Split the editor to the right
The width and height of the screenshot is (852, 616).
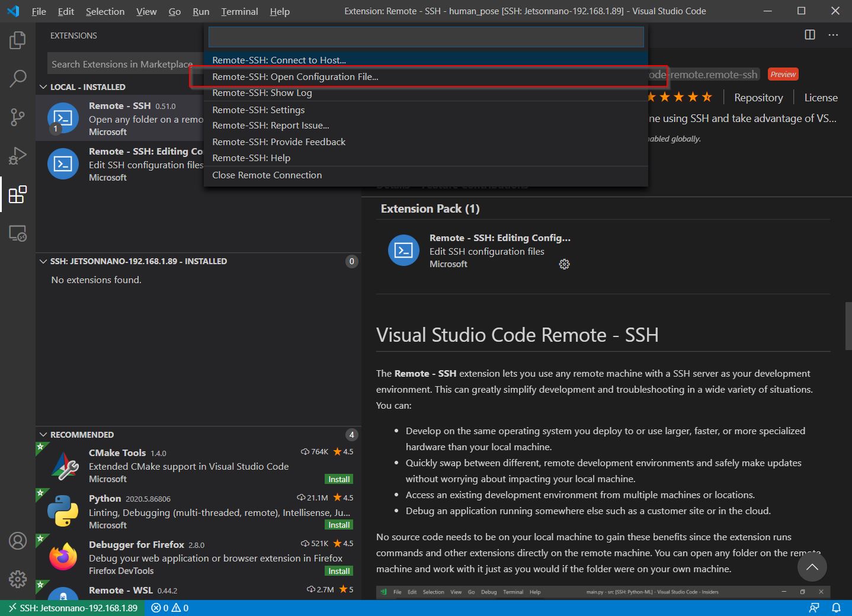(x=810, y=35)
